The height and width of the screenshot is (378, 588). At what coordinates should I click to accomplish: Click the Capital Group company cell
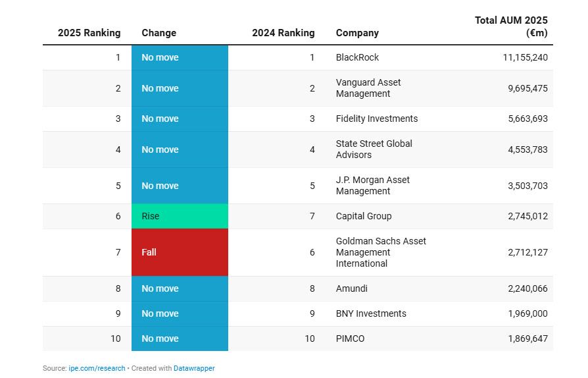click(x=363, y=216)
